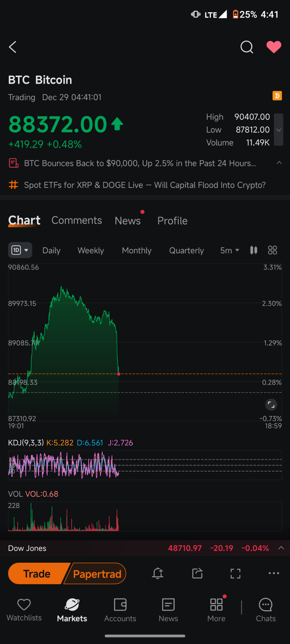Tap the VOL:0.68 volume label
The height and width of the screenshot is (644, 290).
[x=42, y=494]
